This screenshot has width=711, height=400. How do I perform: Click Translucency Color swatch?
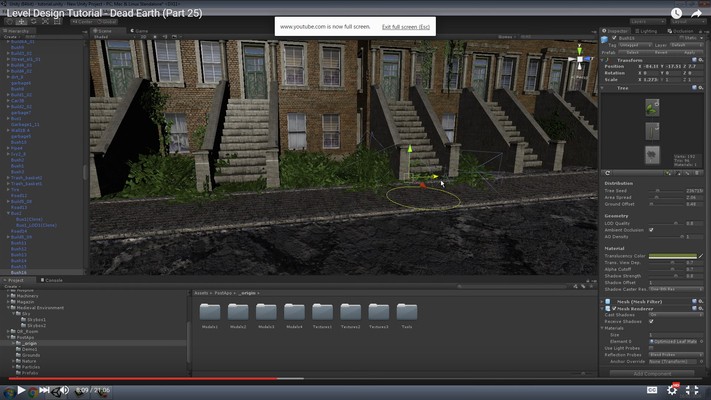point(673,256)
